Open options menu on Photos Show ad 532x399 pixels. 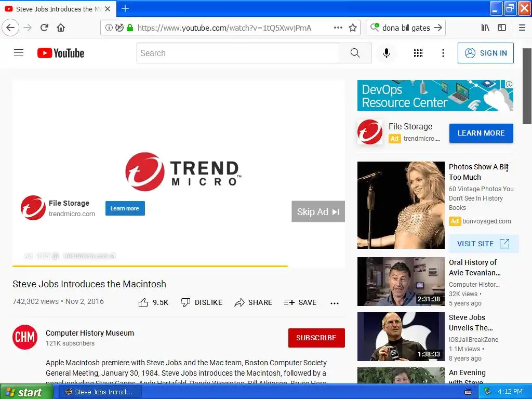(x=508, y=168)
